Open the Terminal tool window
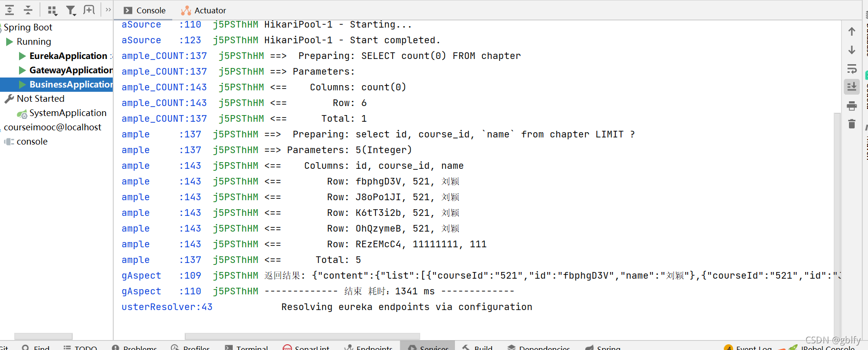868x350 pixels. [247, 347]
